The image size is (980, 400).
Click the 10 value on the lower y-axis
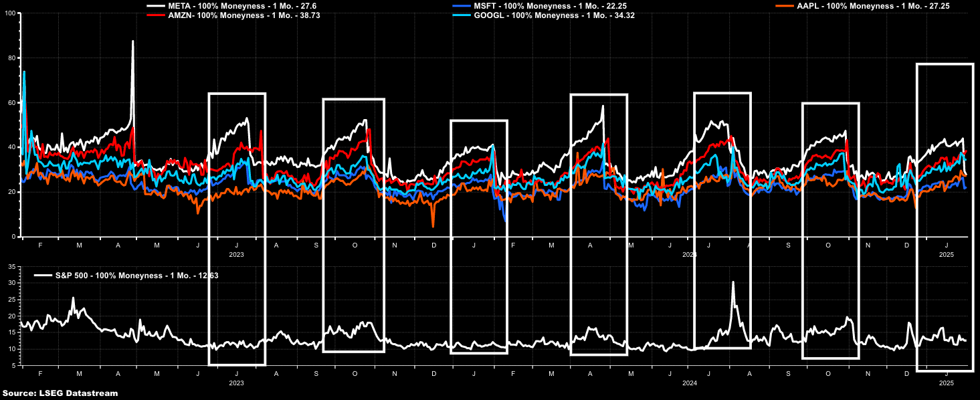pos(13,349)
